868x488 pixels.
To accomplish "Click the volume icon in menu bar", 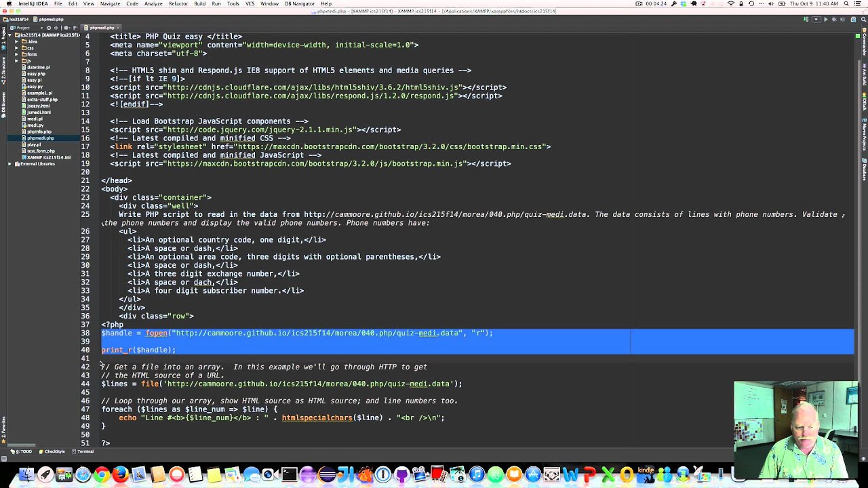I will click(771, 3).
